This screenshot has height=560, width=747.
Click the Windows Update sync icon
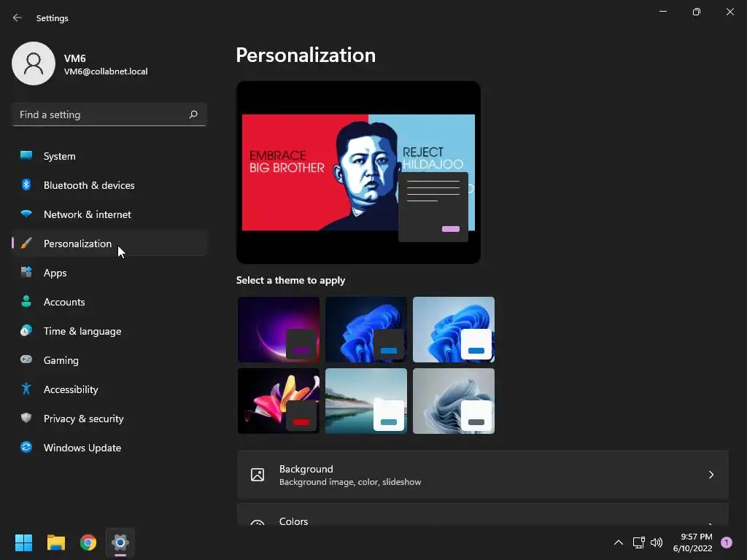(26, 447)
